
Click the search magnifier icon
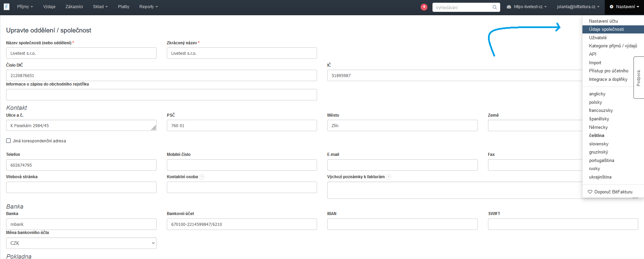(x=494, y=7)
